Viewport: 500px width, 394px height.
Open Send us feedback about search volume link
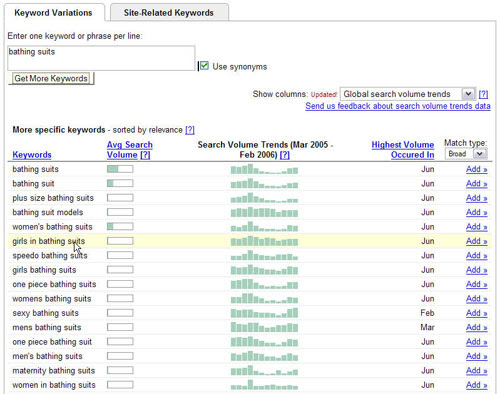[x=398, y=106]
